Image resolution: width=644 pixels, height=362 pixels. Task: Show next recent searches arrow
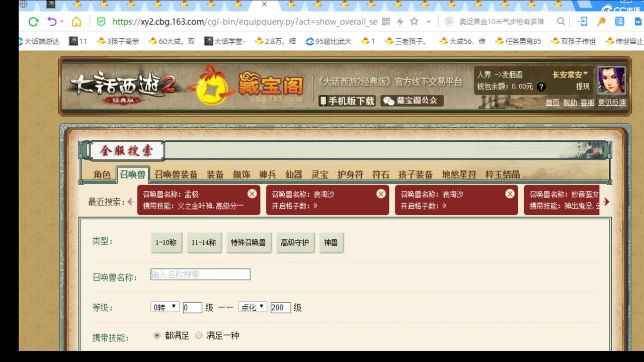(x=606, y=202)
